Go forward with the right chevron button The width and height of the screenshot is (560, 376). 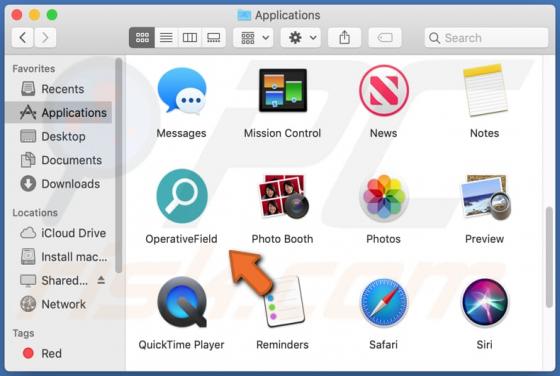tap(45, 37)
